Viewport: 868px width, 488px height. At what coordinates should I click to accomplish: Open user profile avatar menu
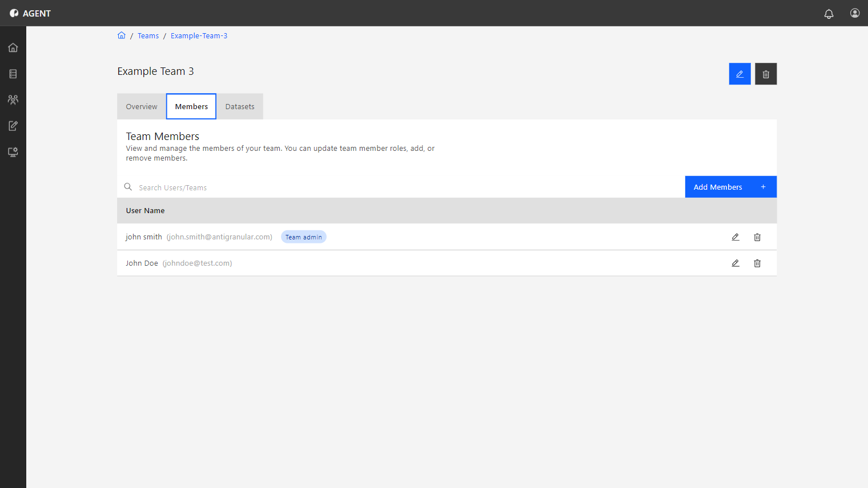855,13
